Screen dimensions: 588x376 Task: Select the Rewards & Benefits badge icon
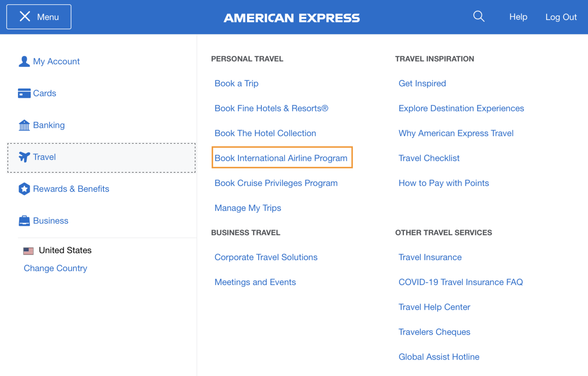24,189
